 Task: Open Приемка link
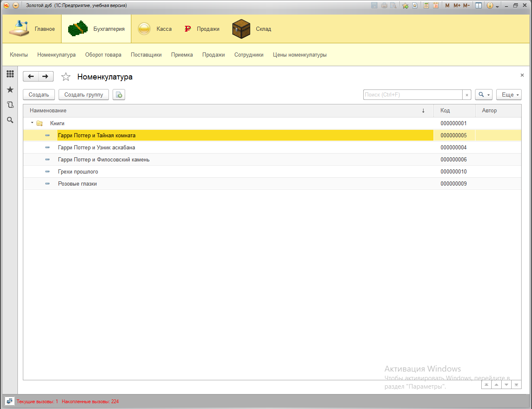pyautogui.click(x=182, y=55)
